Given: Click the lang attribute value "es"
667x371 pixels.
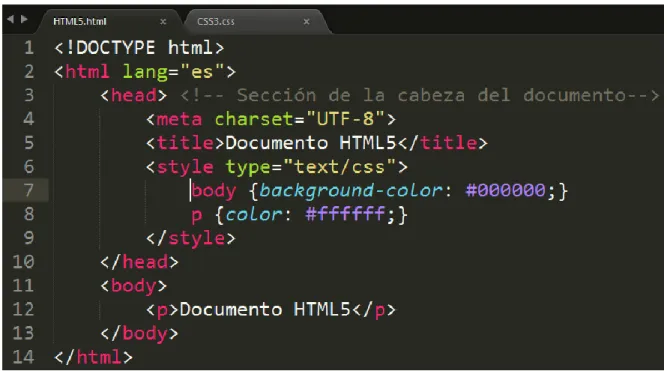Looking at the screenshot, I should click(202, 71).
